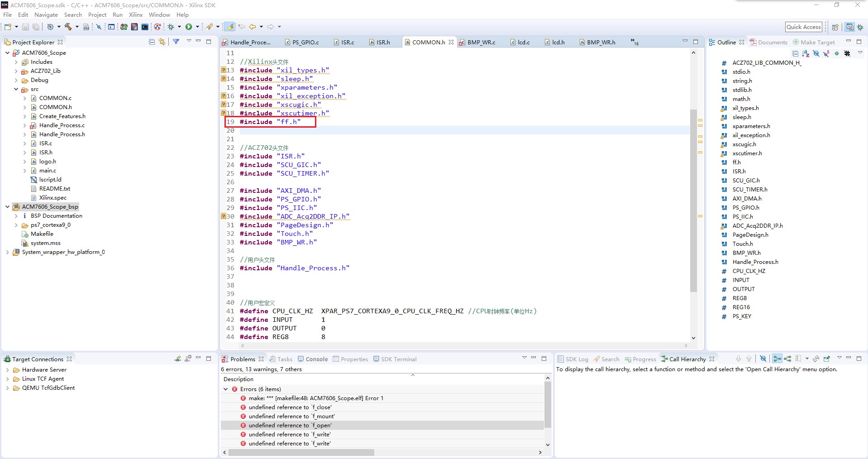This screenshot has width=868, height=459.
Task: Click the Refresh icon in Call Hierarchy
Action: [x=816, y=359]
